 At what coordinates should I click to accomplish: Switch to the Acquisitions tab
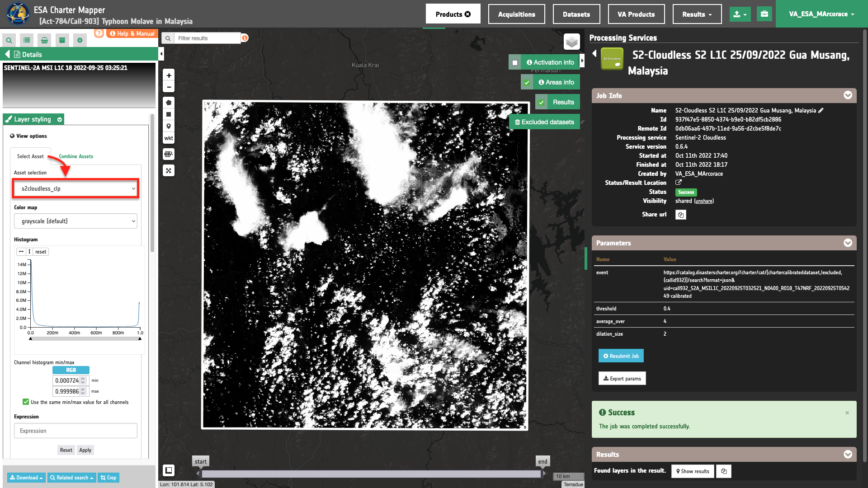[x=517, y=14]
